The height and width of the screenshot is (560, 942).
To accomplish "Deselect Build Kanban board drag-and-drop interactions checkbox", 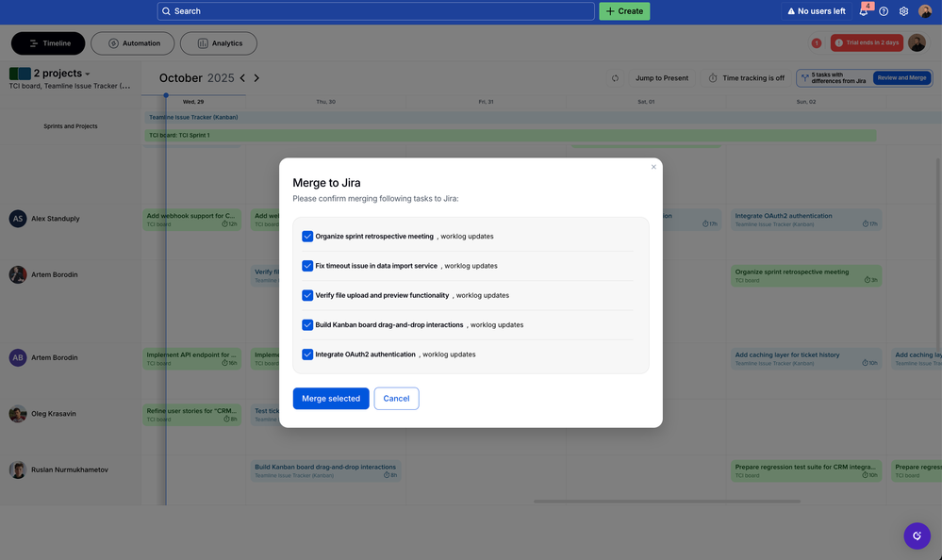I will (x=307, y=324).
